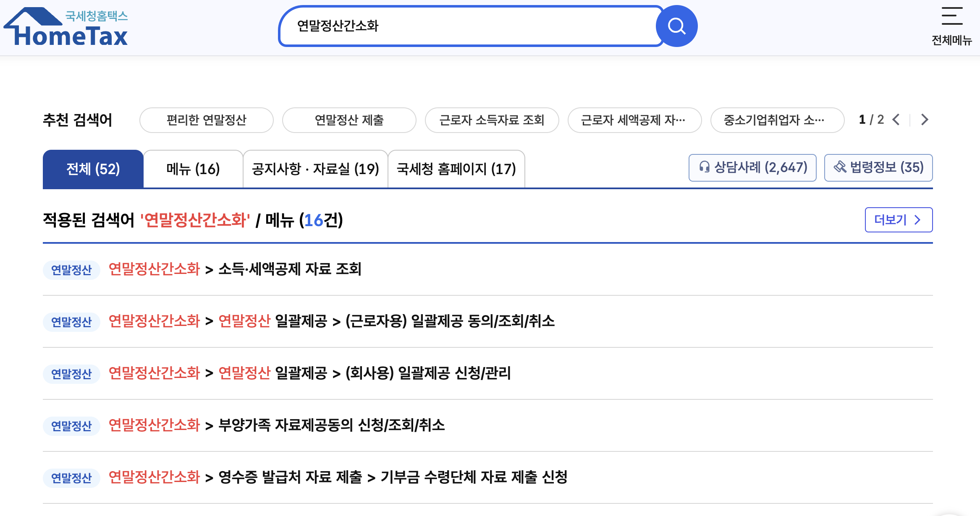
Task: Click the HomeTax logo
Action: (66, 28)
